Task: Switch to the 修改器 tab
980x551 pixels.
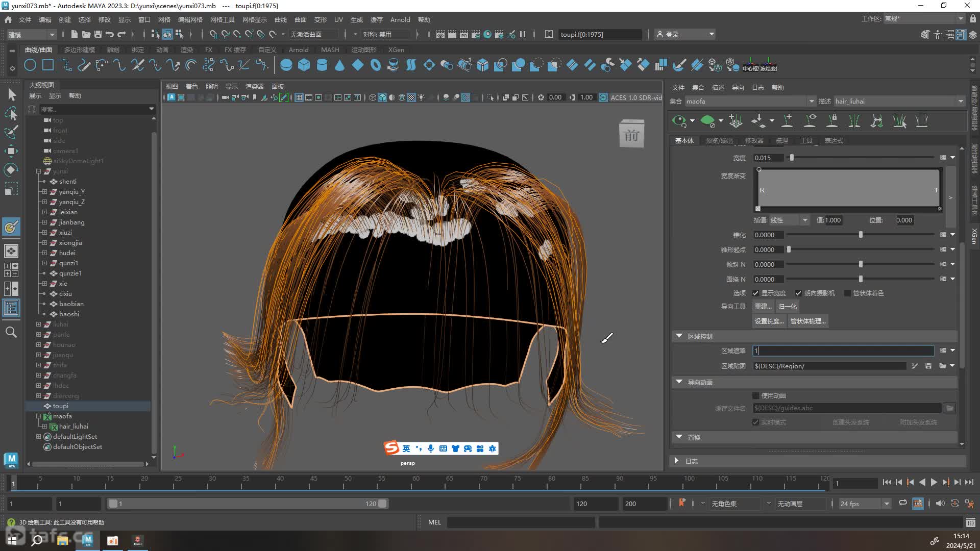Action: click(x=754, y=140)
